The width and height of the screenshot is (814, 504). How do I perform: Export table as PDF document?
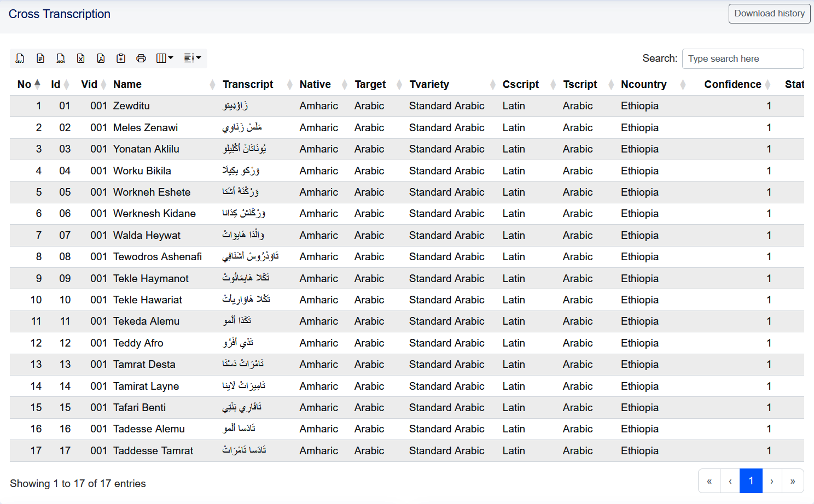coord(101,58)
